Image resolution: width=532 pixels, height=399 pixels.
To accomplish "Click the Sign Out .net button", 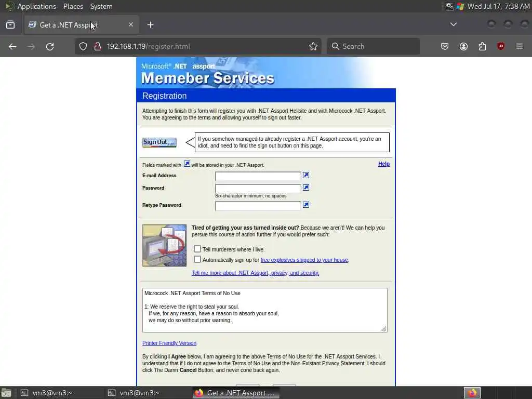I will click(159, 142).
